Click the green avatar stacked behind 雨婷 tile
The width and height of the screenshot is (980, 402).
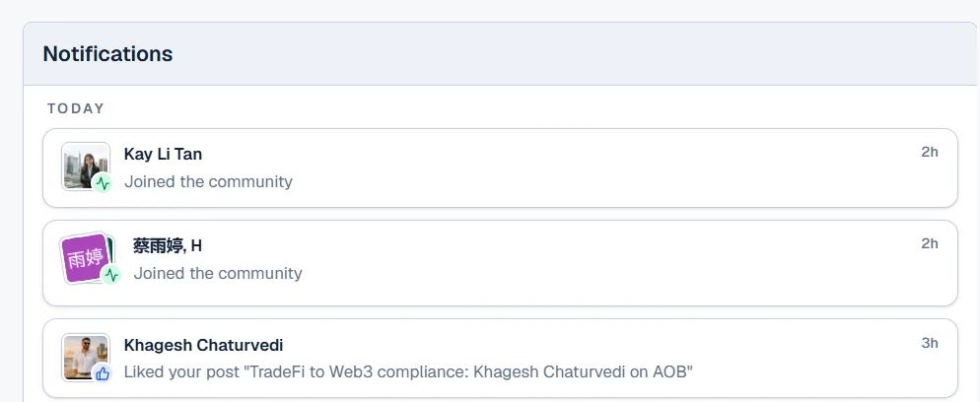[x=111, y=249]
